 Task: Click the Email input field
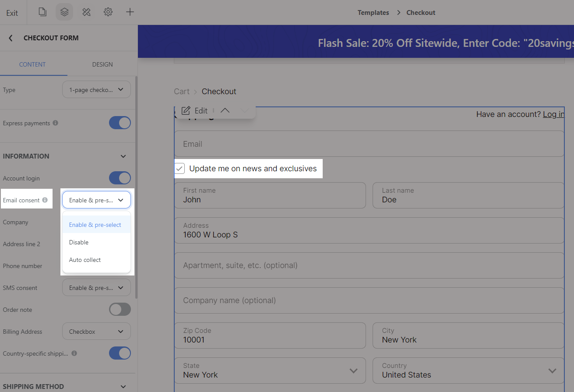[x=369, y=144]
